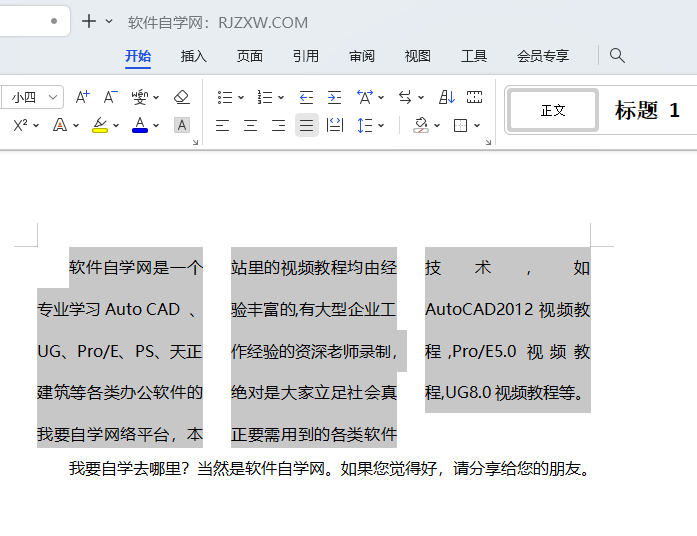Click the borders icon
The image size is (697, 536).
pyautogui.click(x=461, y=125)
